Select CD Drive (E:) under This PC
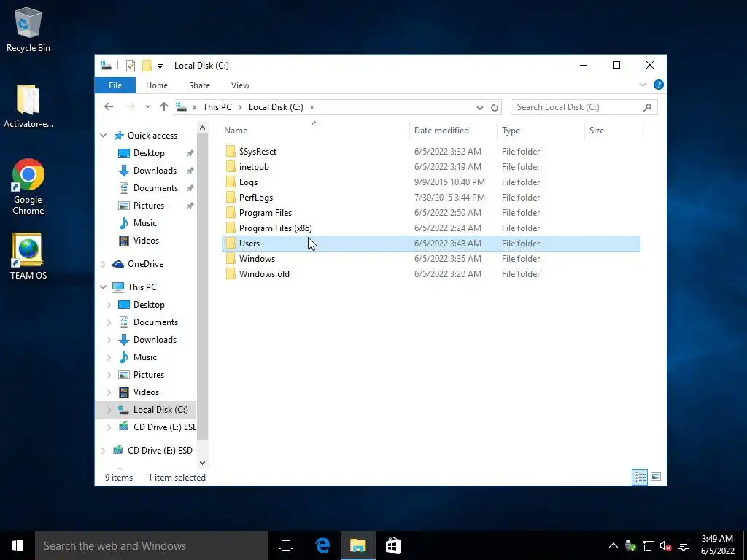This screenshot has width=747, height=560. click(164, 427)
